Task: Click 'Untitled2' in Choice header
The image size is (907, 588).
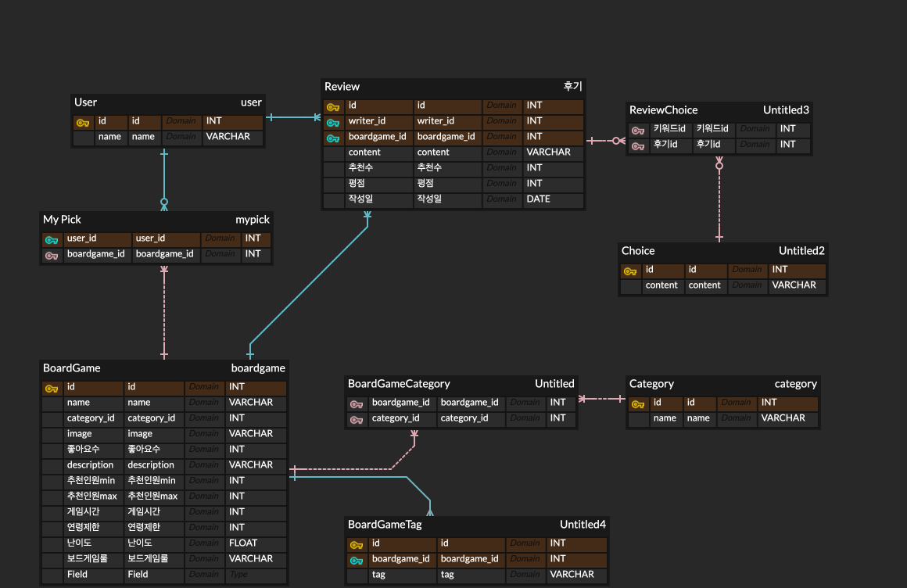Action: pos(801,250)
